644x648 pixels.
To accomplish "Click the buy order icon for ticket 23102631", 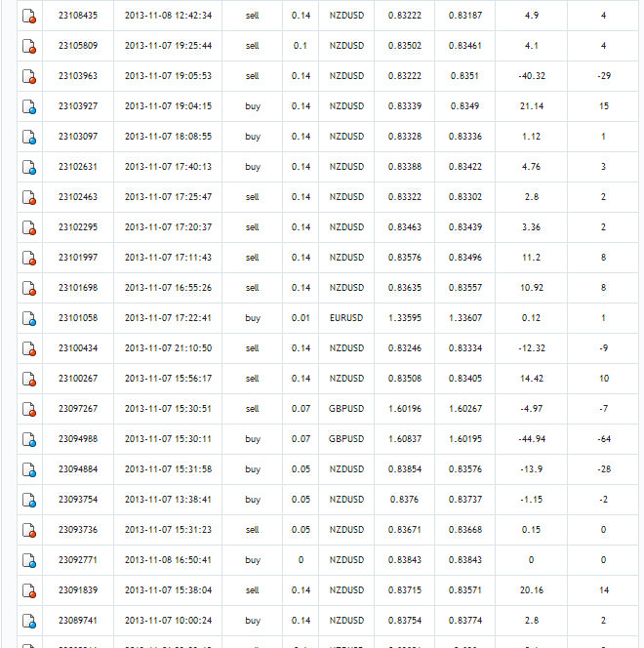I will pyautogui.click(x=29, y=167).
